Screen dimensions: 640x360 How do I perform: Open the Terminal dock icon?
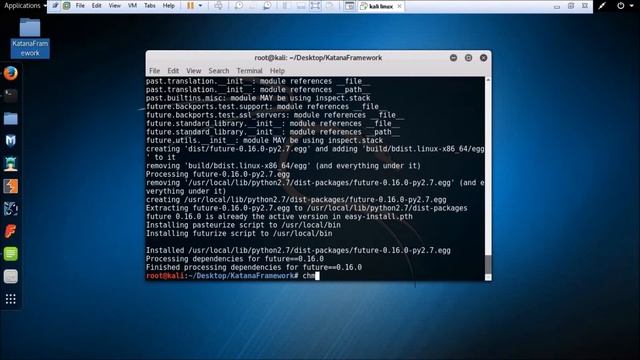11,96
